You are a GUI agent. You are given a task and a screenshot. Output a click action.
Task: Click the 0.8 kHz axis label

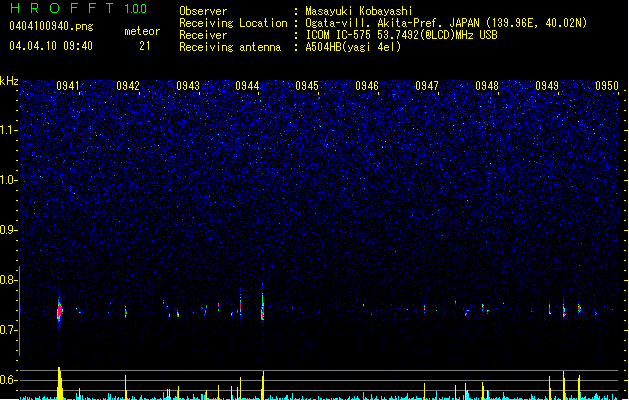click(x=8, y=280)
